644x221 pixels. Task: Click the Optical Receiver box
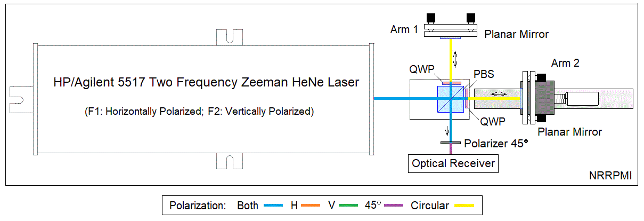[453, 163]
